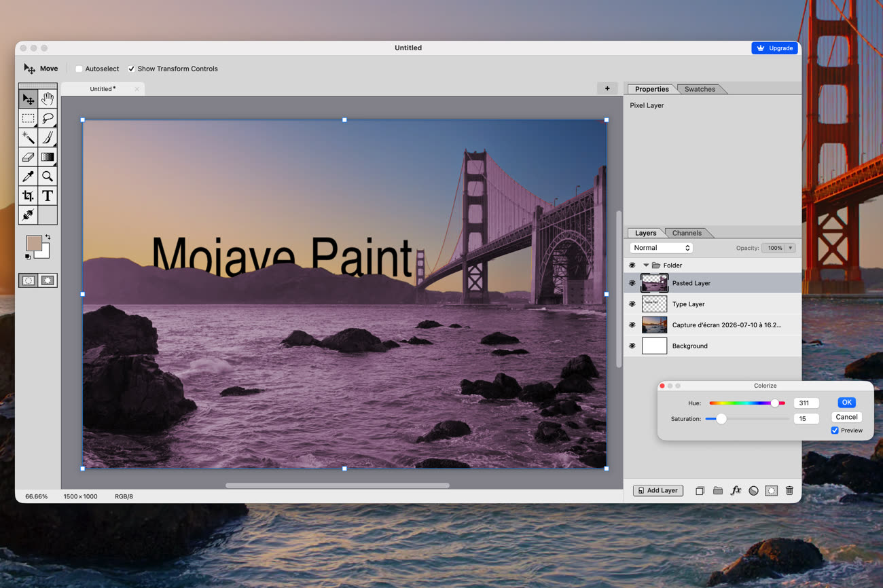Open the fx layer effects menu
Screen dimensions: 883x588
tap(736, 490)
